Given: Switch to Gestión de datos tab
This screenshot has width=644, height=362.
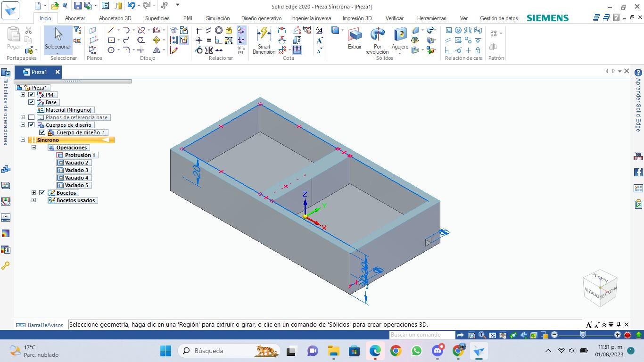Looking at the screenshot, I should click(499, 18).
